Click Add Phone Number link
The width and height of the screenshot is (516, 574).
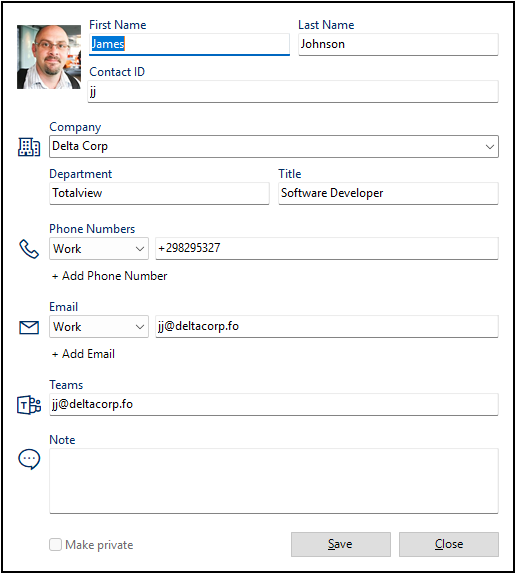pos(109,276)
